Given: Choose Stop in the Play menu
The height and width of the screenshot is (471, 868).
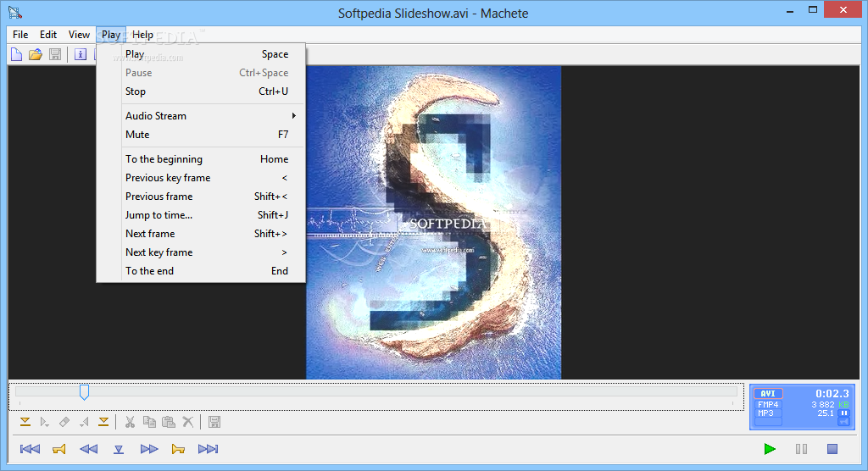Looking at the screenshot, I should pos(201,91).
